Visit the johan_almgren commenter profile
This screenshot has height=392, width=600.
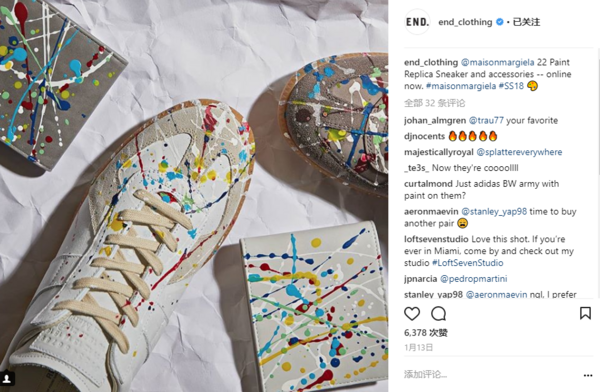point(435,121)
